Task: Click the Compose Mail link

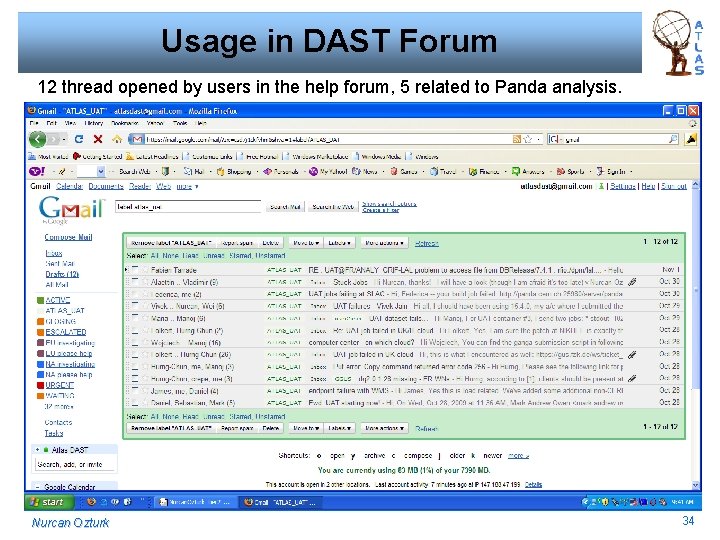Action: click(68, 237)
